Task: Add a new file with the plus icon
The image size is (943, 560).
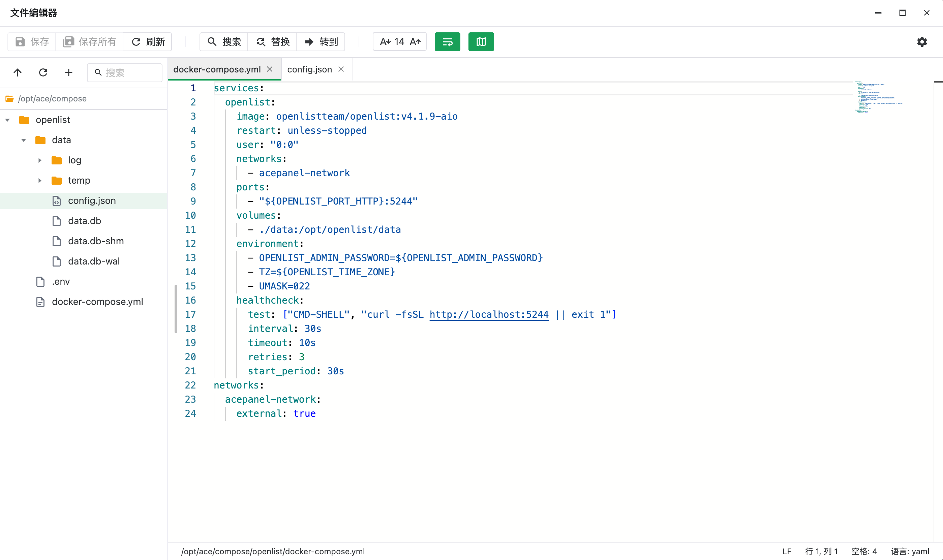Action: 69,72
